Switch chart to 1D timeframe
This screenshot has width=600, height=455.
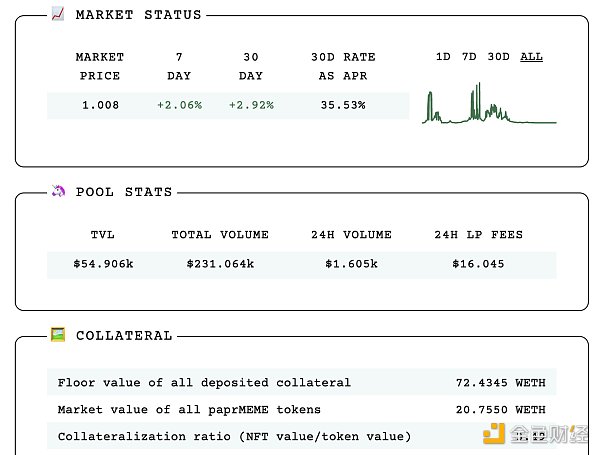pos(443,57)
